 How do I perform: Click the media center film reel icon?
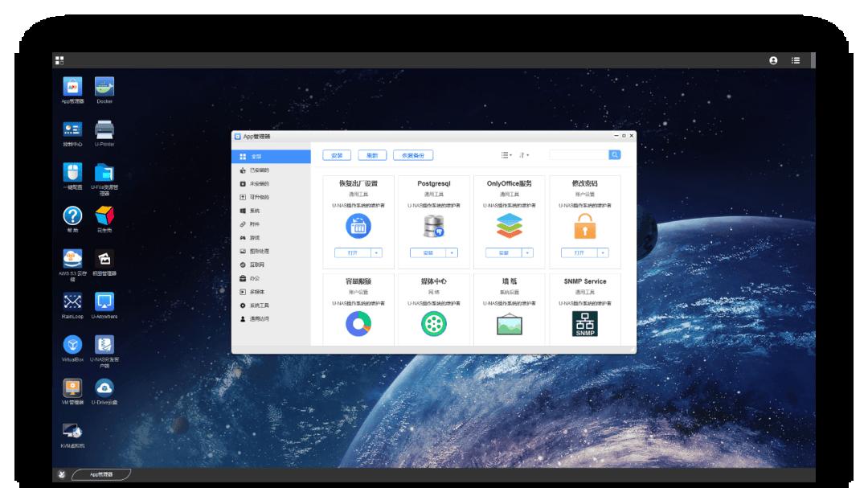[434, 324]
